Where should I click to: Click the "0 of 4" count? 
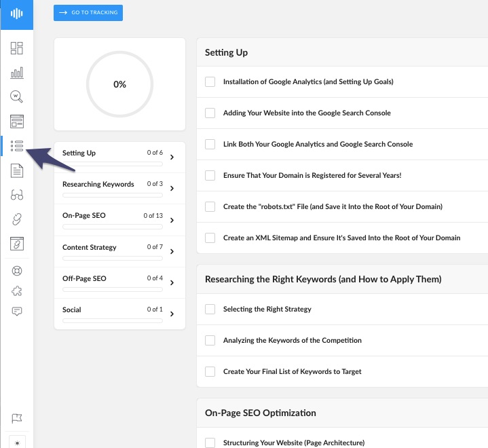point(155,278)
